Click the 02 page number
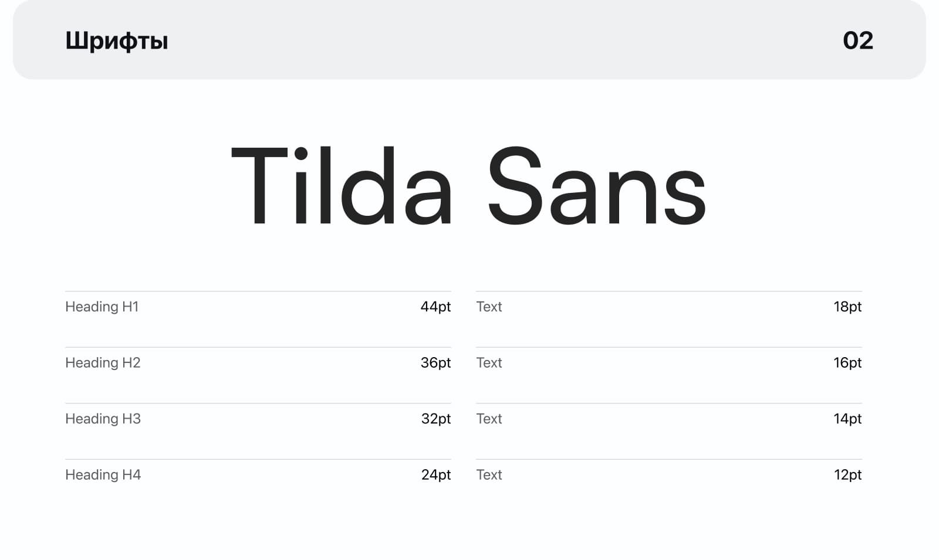 pyautogui.click(x=857, y=40)
